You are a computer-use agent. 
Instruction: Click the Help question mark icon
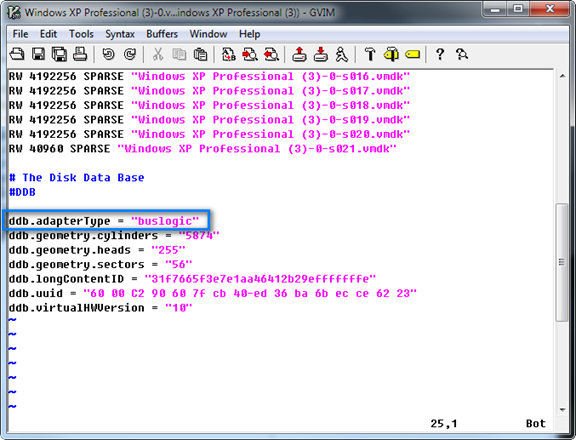pyautogui.click(x=440, y=54)
